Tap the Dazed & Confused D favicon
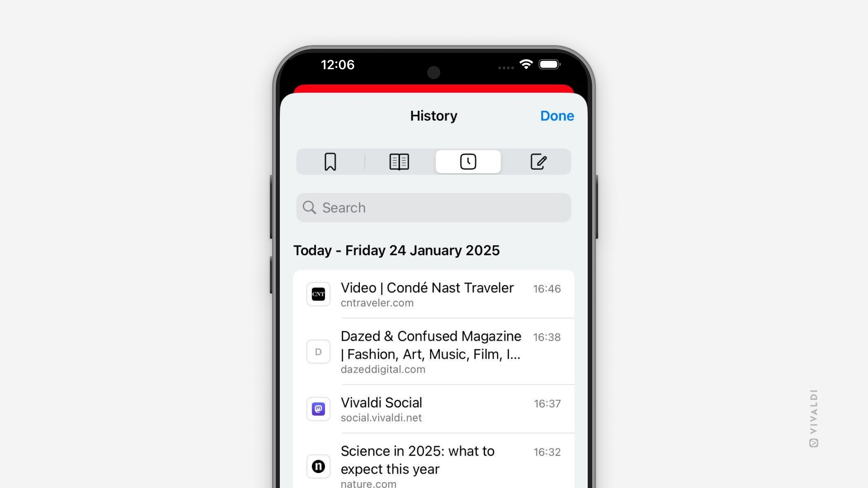 click(318, 351)
